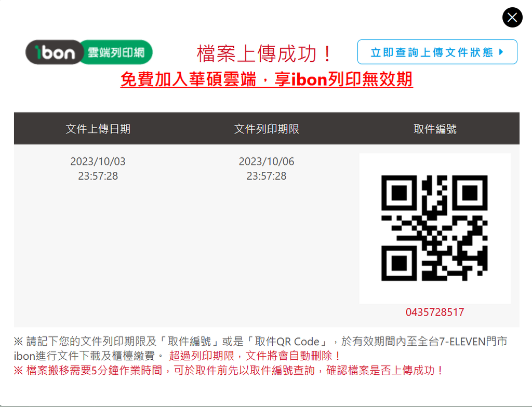
Task: Click the red warning about 超過列印期限
Action: (255, 356)
